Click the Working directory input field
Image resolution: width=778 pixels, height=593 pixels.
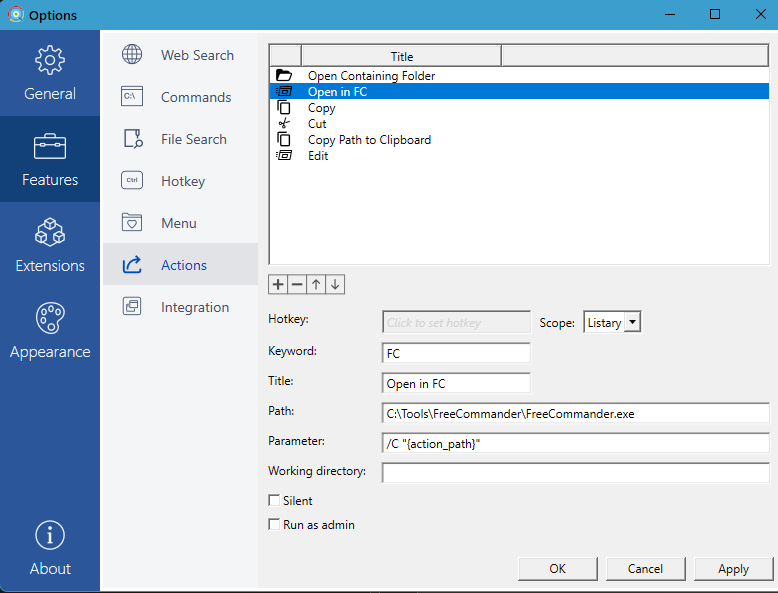coord(575,472)
